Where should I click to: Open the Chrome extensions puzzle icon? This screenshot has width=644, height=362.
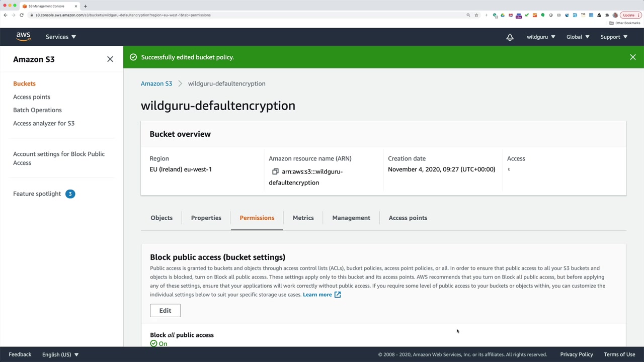click(607, 15)
